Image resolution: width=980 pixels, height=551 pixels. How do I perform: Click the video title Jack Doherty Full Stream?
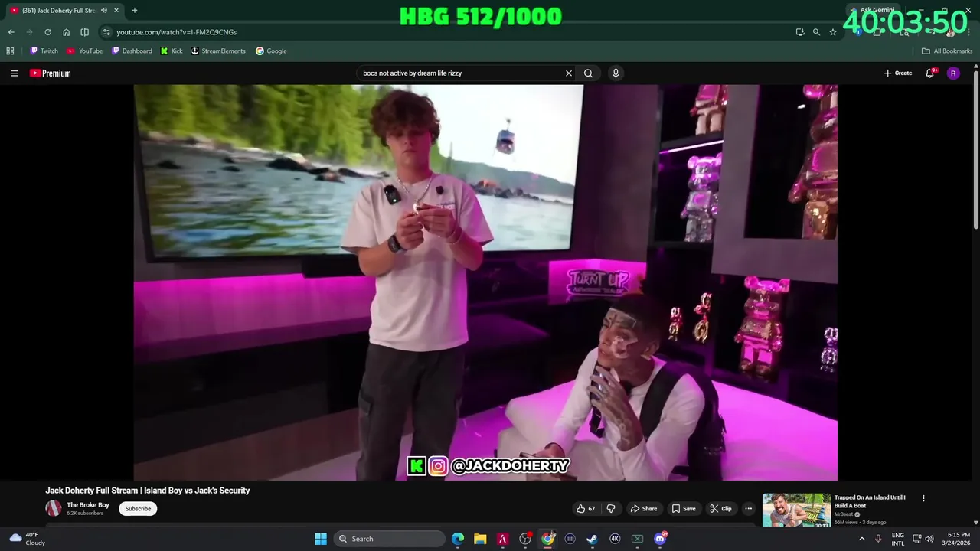coord(148,491)
